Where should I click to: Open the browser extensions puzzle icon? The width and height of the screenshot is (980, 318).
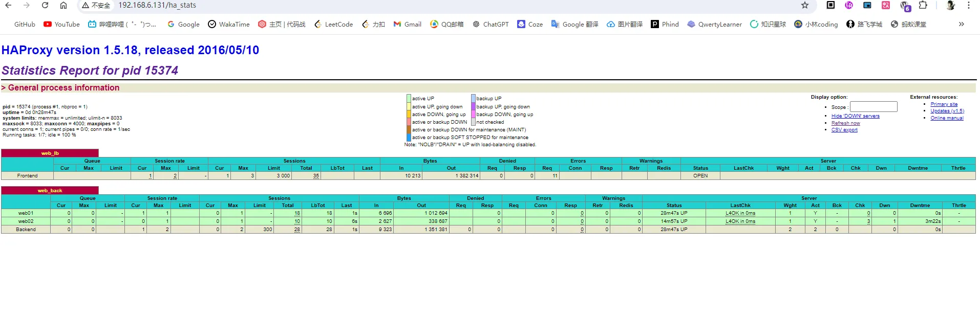tap(923, 5)
